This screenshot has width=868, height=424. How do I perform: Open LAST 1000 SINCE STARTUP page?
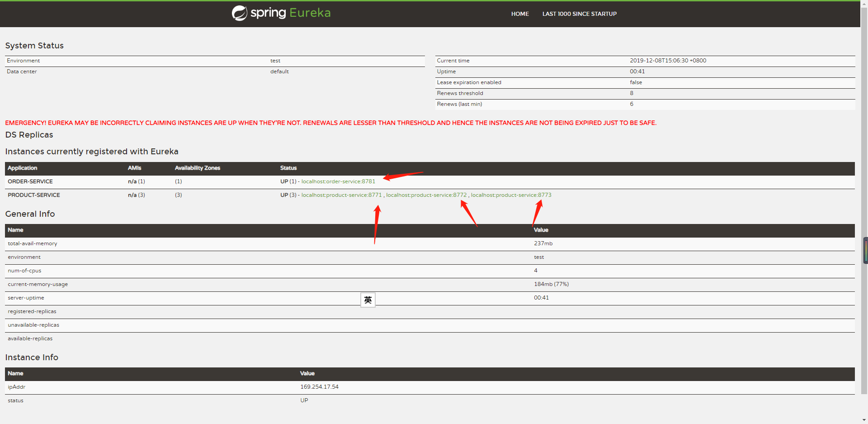click(580, 14)
